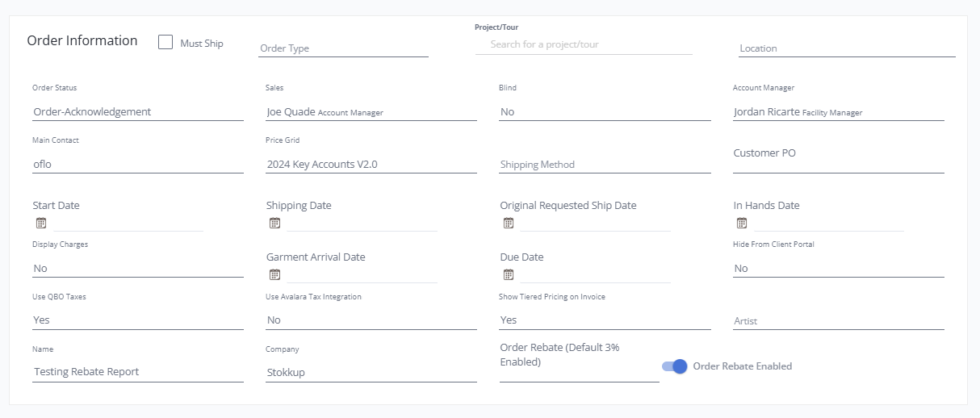Check the Must Ship checkbox

[165, 43]
